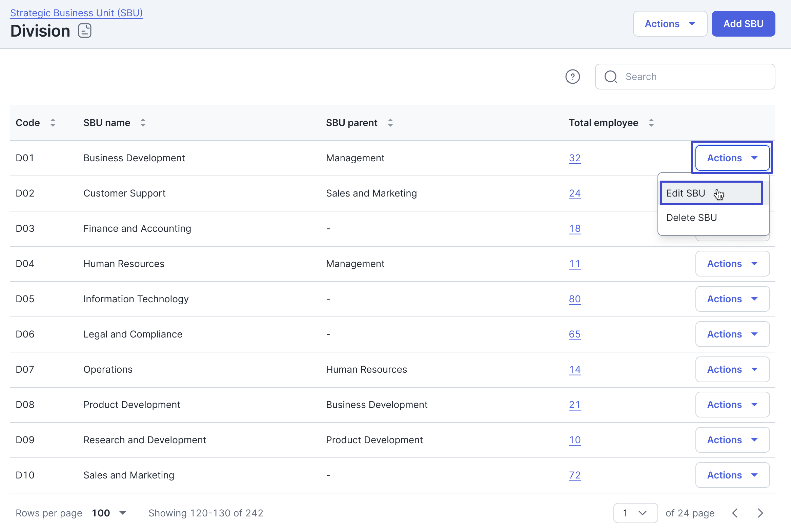Viewport: 791px width, 532px height.
Task: Click the note icon beside Division title
Action: [84, 30]
